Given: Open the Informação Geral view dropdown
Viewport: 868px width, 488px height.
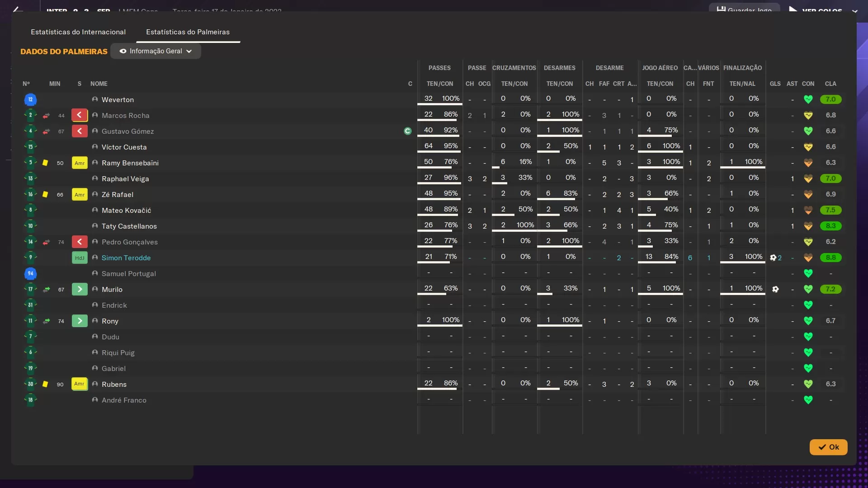Looking at the screenshot, I should click(156, 51).
